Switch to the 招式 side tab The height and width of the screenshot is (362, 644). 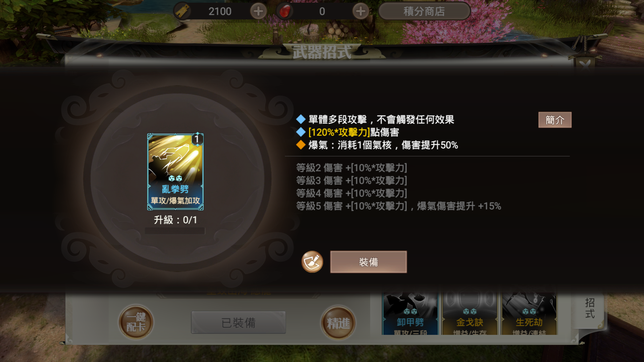point(590,308)
